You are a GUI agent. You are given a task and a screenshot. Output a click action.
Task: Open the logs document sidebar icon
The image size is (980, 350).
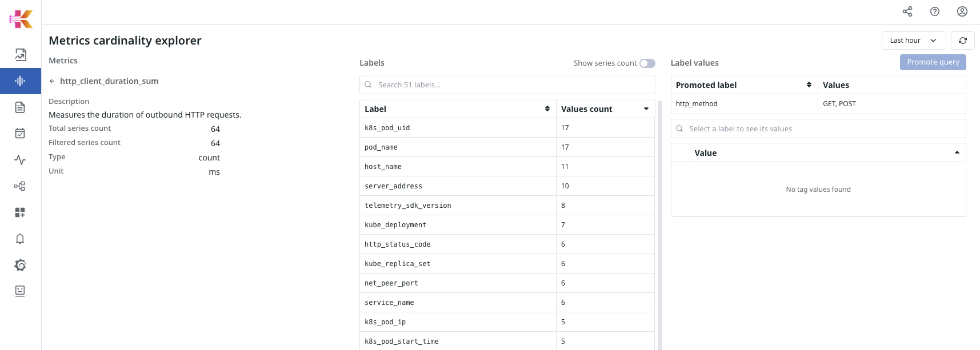(20, 107)
